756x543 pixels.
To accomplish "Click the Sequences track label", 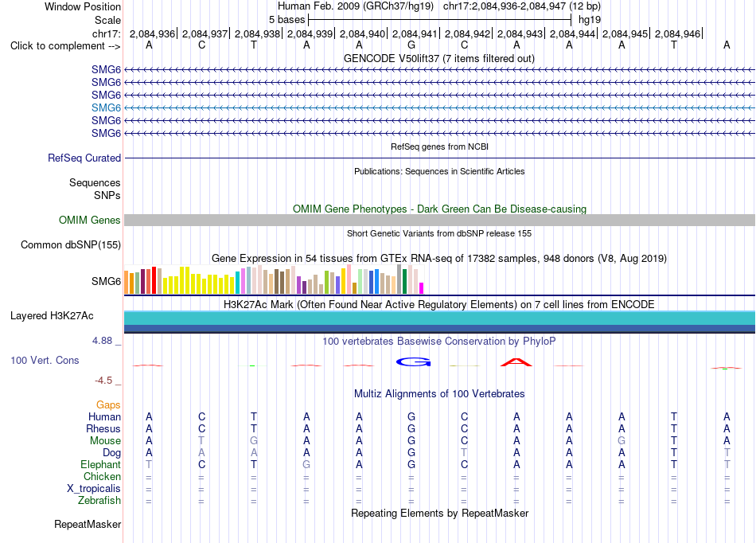I will click(x=95, y=183).
